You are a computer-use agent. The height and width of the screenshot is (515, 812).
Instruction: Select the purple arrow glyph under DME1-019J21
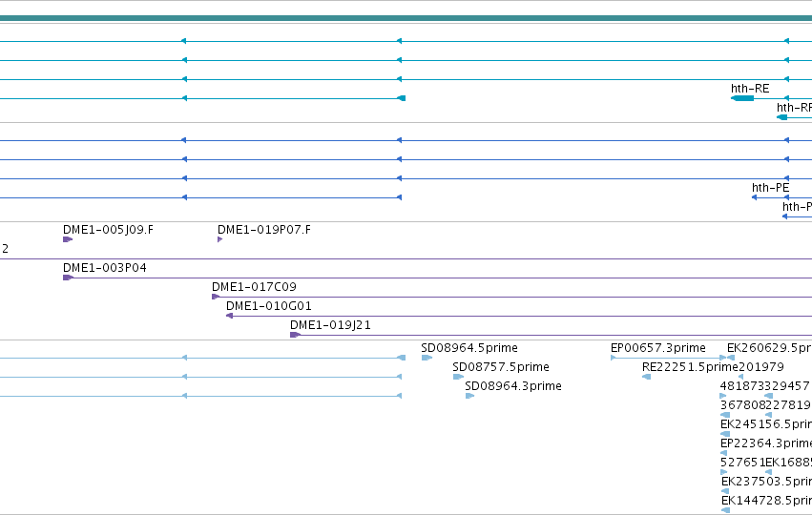coord(295,335)
